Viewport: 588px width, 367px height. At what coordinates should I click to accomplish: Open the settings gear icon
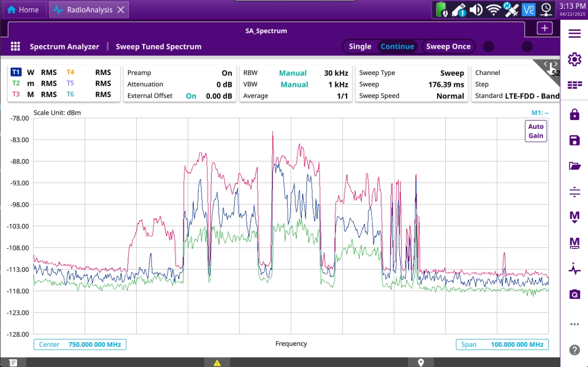tap(574, 59)
